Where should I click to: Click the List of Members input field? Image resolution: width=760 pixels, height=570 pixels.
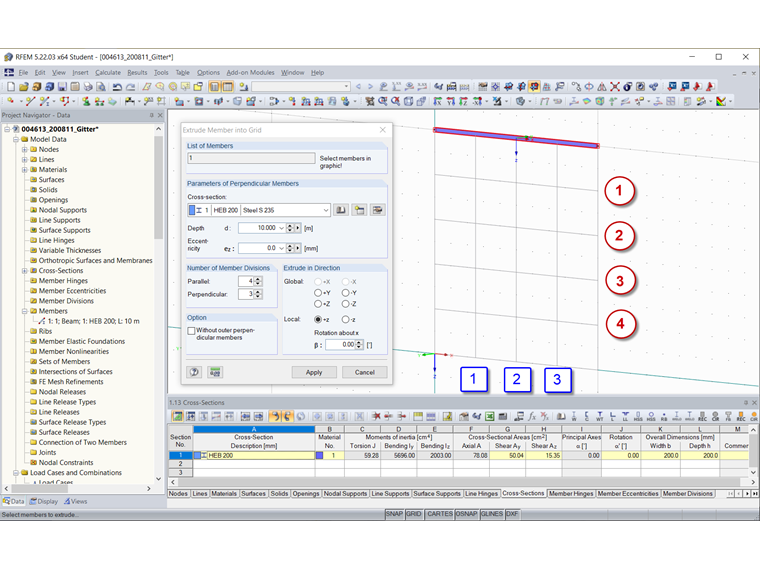[251, 158]
